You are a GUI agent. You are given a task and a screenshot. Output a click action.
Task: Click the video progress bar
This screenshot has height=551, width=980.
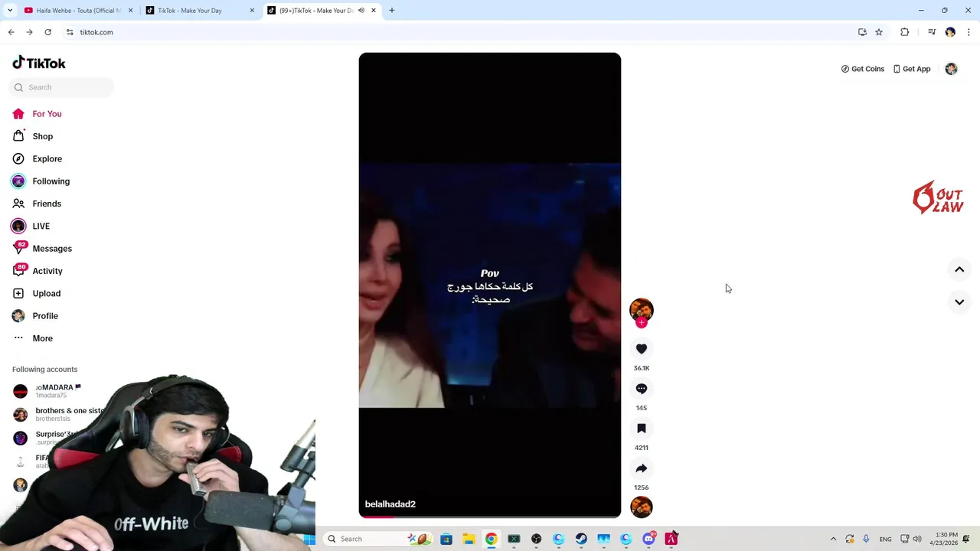point(490,517)
